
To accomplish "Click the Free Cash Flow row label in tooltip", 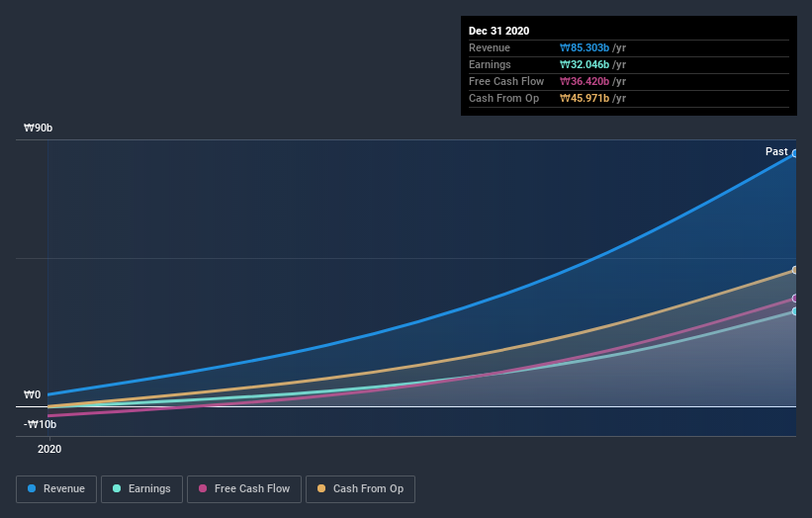I will 506,81.
